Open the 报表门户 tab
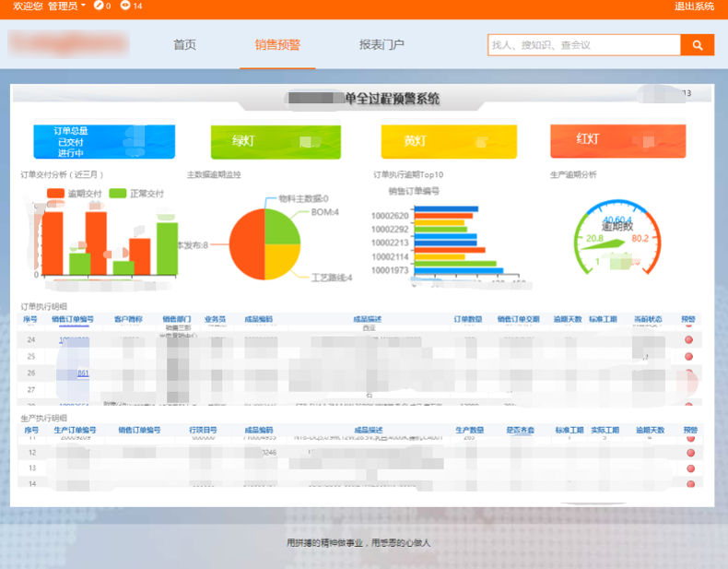 (x=382, y=44)
